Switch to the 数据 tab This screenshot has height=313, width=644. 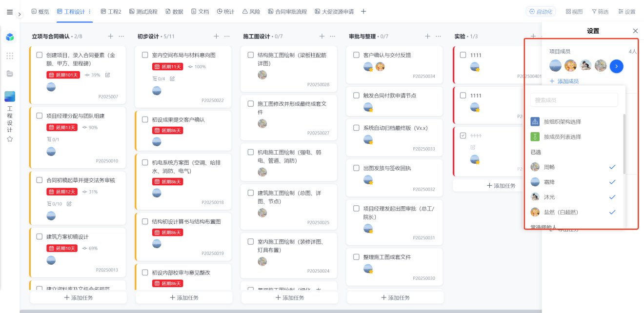click(x=174, y=12)
